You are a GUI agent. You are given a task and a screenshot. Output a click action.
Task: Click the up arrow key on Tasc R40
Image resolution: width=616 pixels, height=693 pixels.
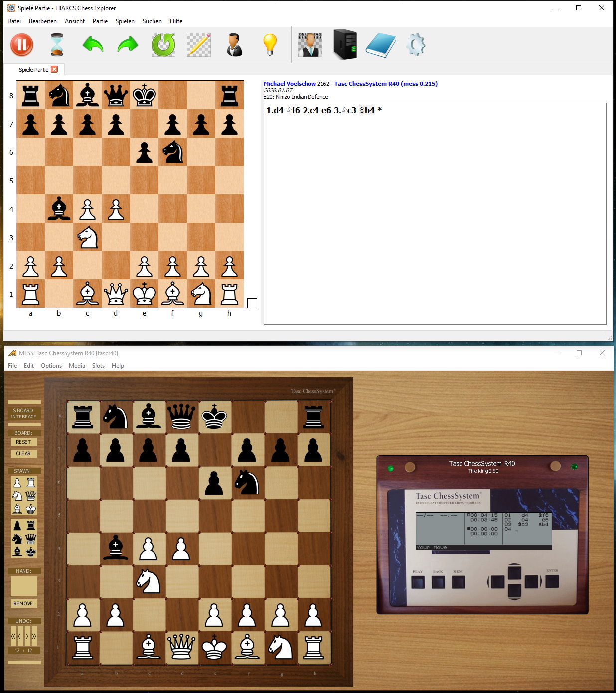[514, 572]
